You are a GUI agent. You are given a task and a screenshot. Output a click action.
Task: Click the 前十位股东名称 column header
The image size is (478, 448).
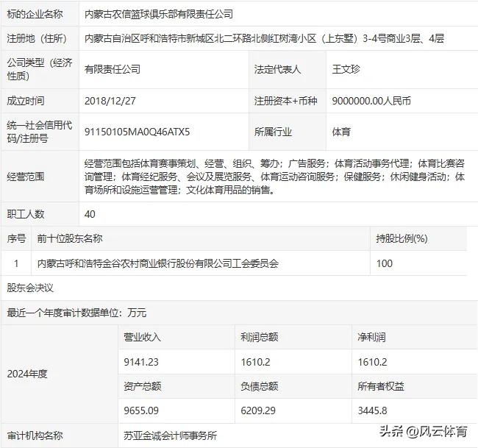[70, 238]
